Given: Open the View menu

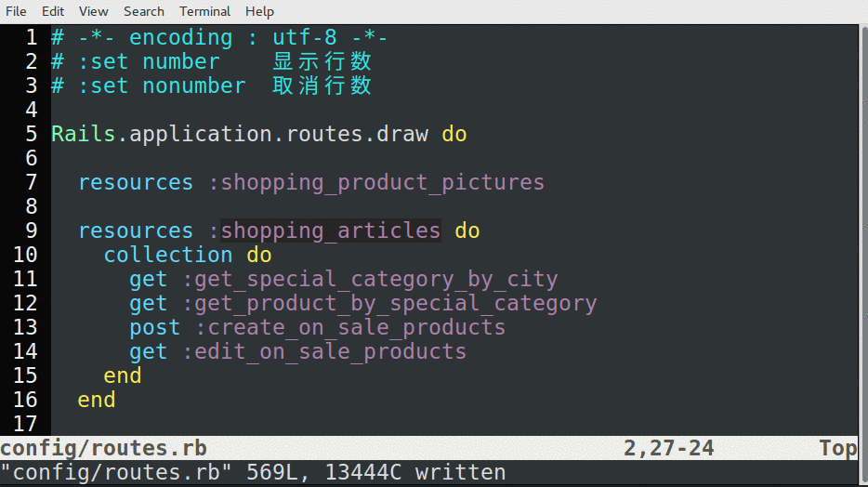Looking at the screenshot, I should point(93,11).
